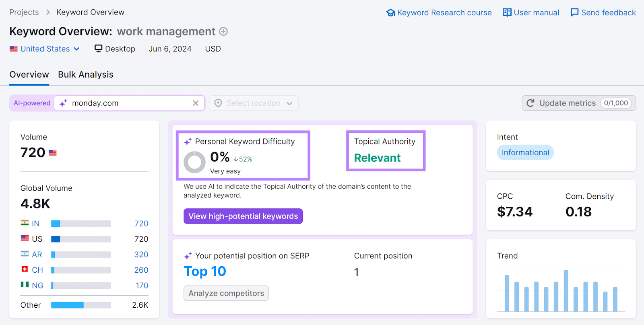644x325 pixels.
Task: Click the IN country link
Action: (x=36, y=224)
